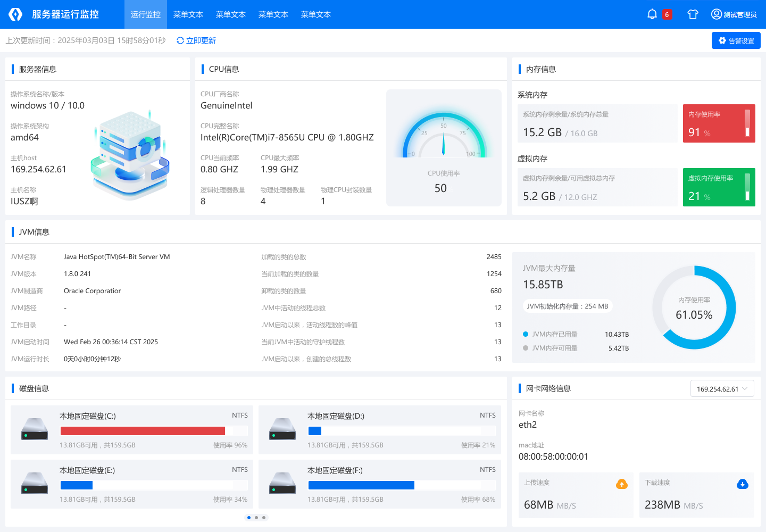Select the first disk carousel dot
The width and height of the screenshot is (766, 532).
249,517
